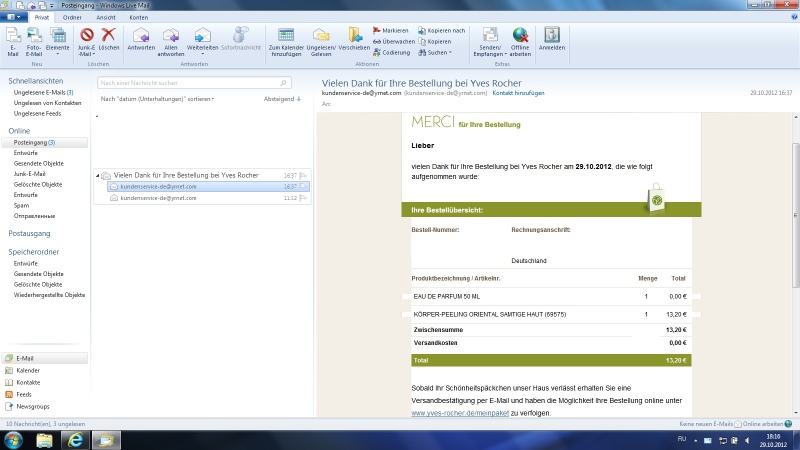Viewport: 800px width, 450px height.
Task: Select the 16:37 kundenservice-de@yrnet.com message
Action: click(x=208, y=187)
